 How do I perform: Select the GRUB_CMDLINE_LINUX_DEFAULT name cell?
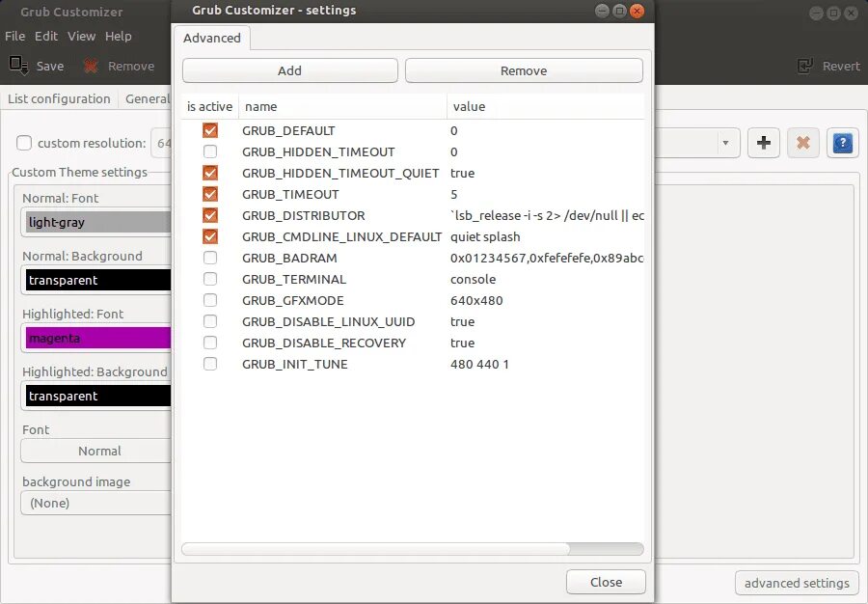click(x=341, y=236)
